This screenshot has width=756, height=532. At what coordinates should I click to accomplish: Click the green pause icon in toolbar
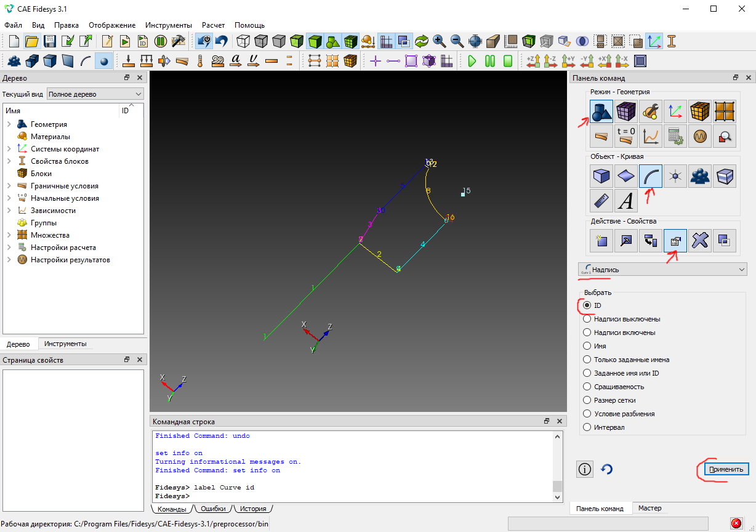coord(490,61)
